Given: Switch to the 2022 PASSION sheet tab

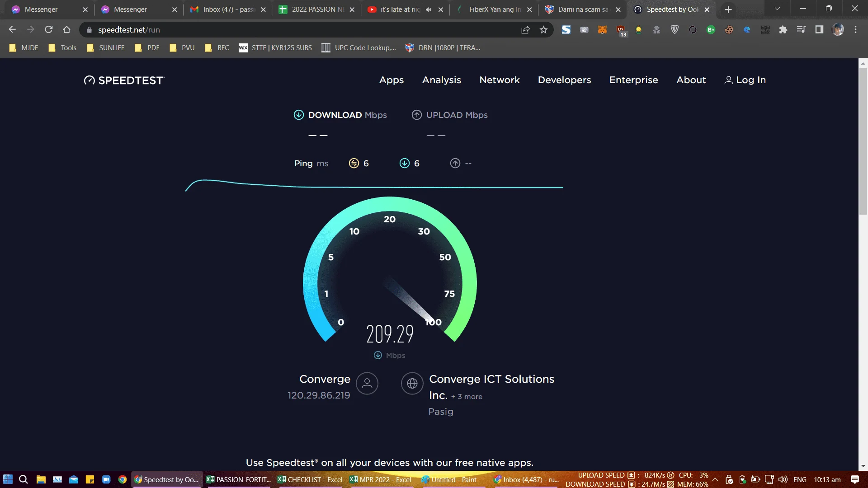Looking at the screenshot, I should point(317,9).
